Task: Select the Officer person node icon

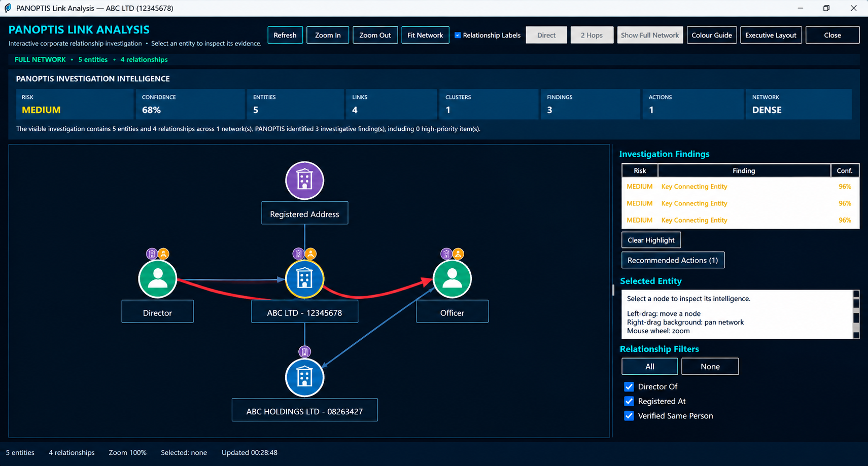Action: [452, 279]
